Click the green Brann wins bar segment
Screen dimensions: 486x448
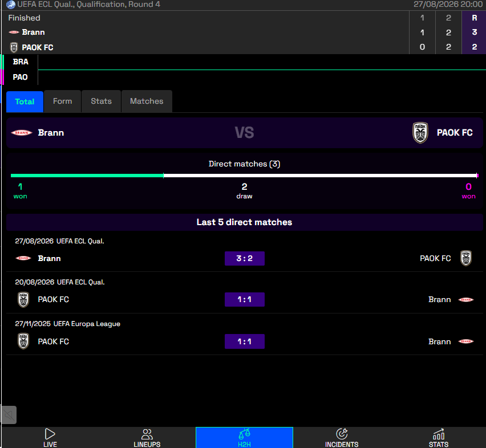coord(87,176)
